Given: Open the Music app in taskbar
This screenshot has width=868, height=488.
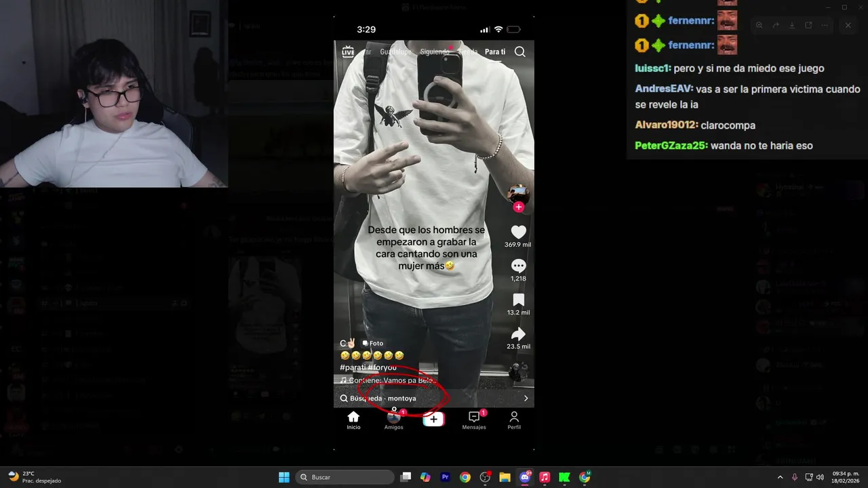Looking at the screenshot, I should [545, 477].
